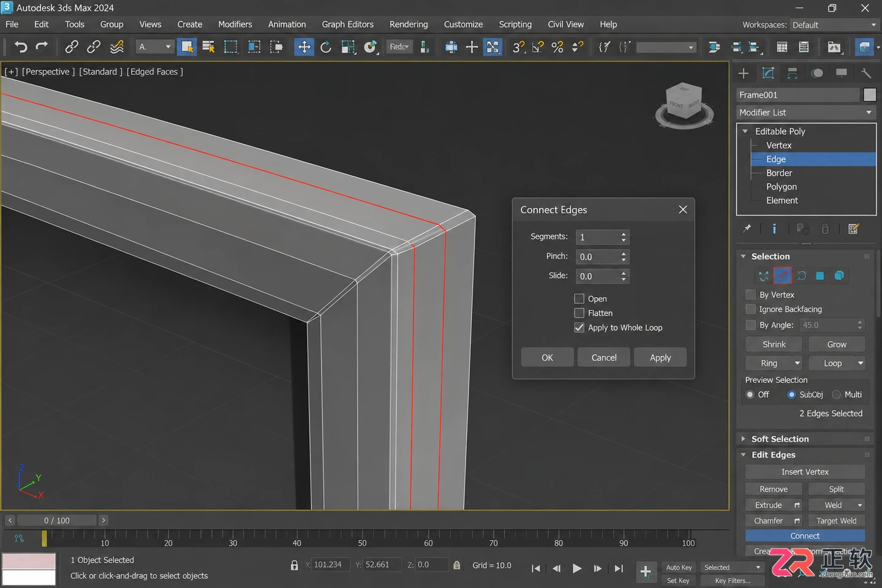Open the Modify panel tab icon
The width and height of the screenshot is (882, 588).
tap(768, 73)
